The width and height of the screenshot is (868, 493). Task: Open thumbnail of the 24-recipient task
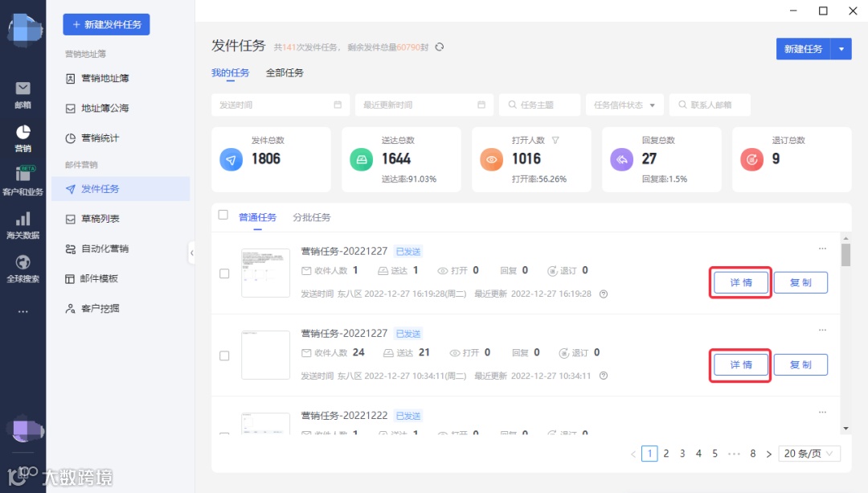(266, 355)
